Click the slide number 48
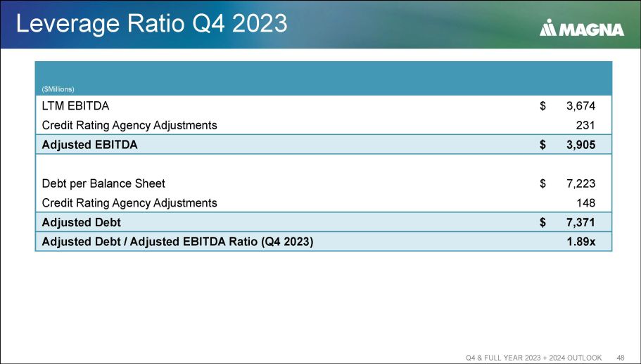The height and width of the screenshot is (364, 641). [621, 358]
